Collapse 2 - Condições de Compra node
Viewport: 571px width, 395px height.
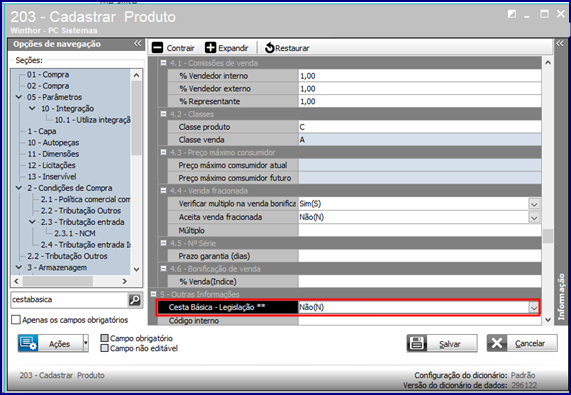(19, 188)
